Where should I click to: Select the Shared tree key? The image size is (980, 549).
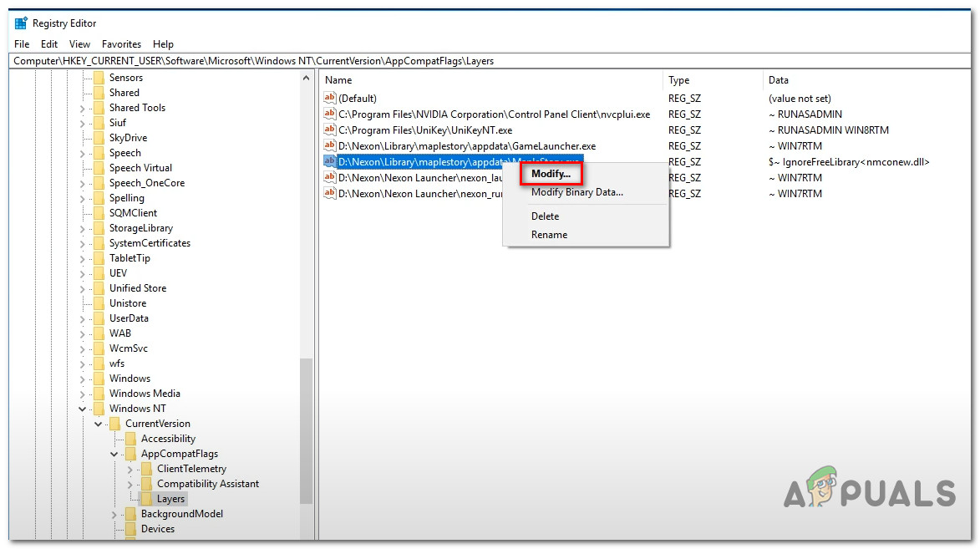(124, 93)
